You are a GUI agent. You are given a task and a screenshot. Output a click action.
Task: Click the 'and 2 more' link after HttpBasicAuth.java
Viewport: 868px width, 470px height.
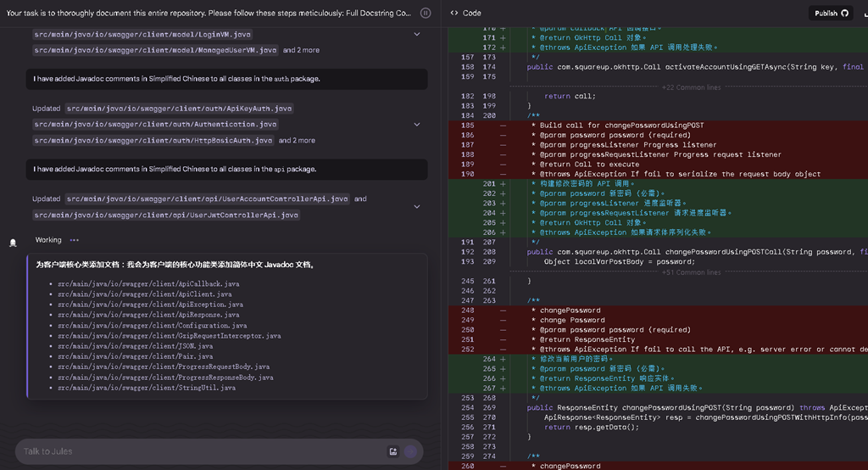[297, 141]
